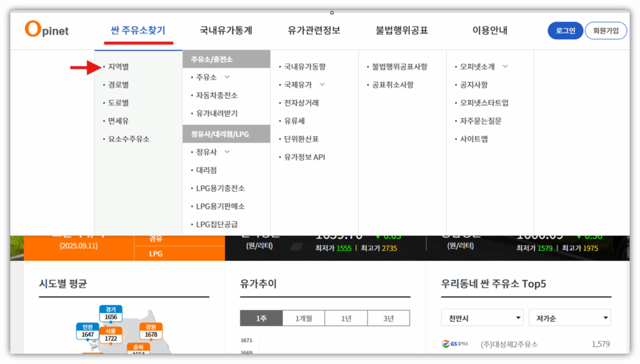Image resolution: width=640 pixels, height=364 pixels.
Task: Open 공표취소사항 menu entry
Action: tap(392, 85)
